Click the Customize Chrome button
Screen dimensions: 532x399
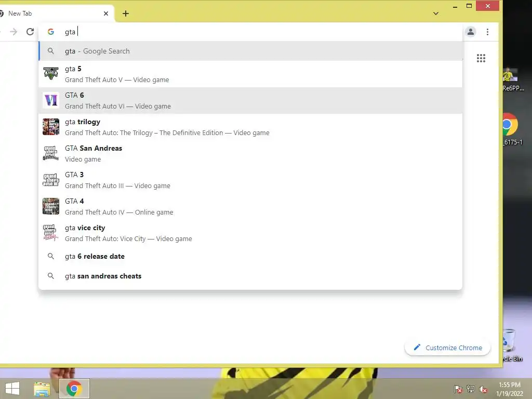447,348
